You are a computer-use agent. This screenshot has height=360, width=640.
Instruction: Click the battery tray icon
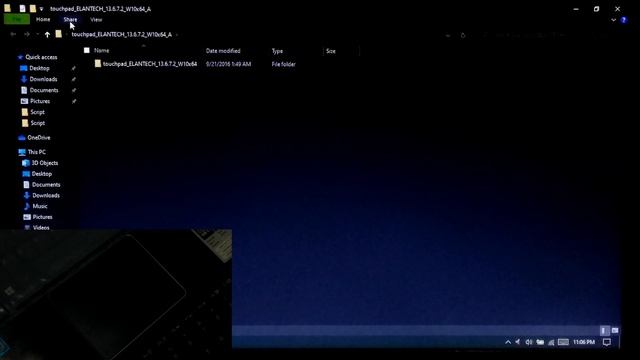[540, 342]
